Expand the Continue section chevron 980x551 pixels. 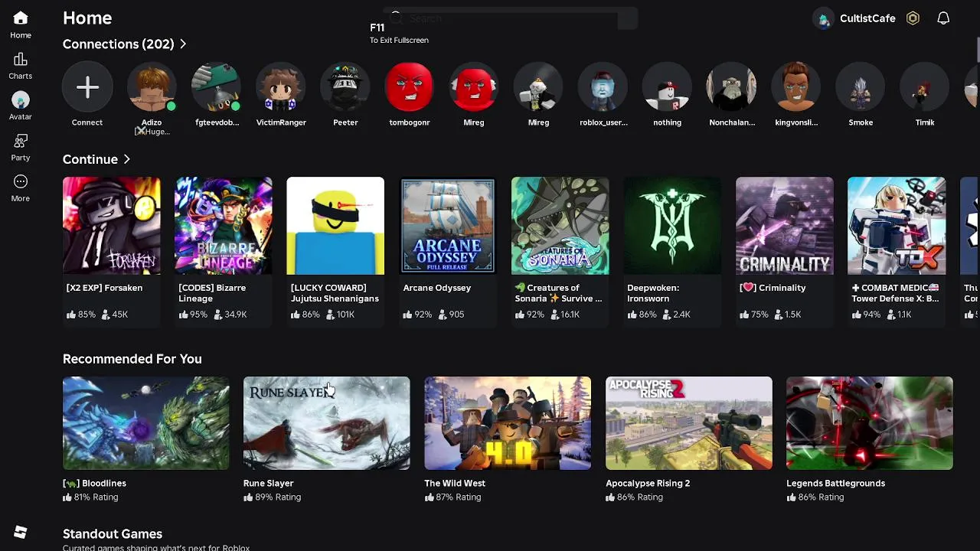pyautogui.click(x=127, y=159)
